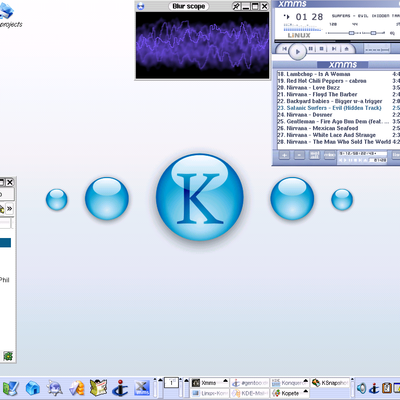The width and height of the screenshot is (400, 400).
Task: Switch to KDE-Mail taskbar entry
Action: point(250,393)
